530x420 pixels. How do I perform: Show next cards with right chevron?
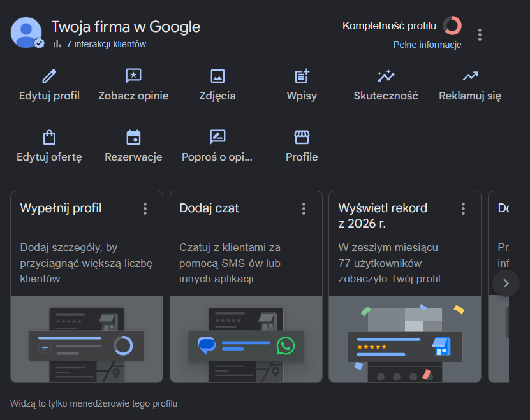point(506,283)
